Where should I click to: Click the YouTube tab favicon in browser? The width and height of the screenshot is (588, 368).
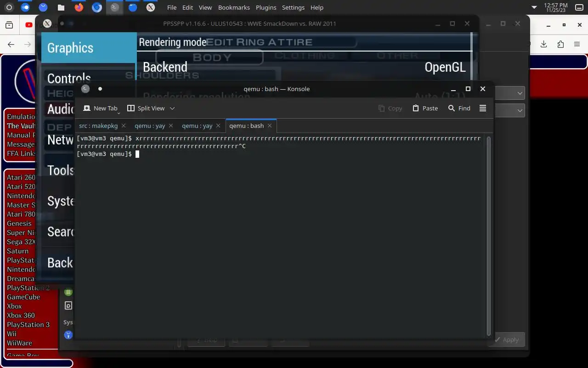pos(29,25)
